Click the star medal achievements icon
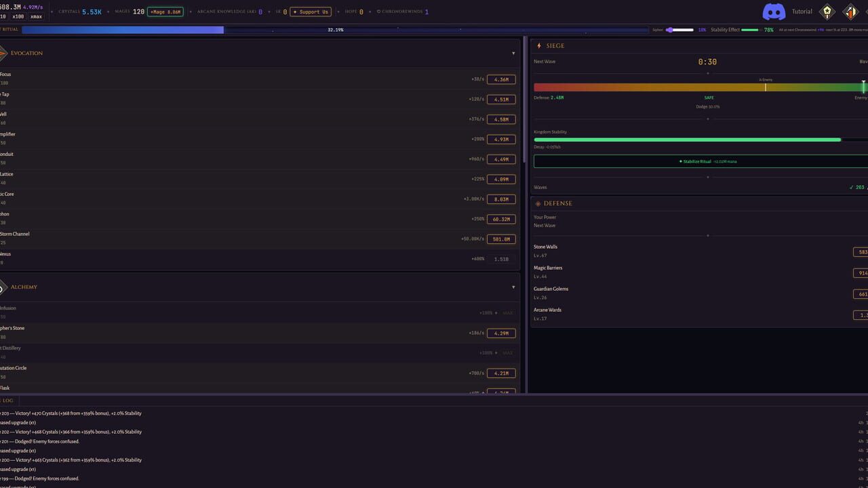868x488 pixels. pyautogui.click(x=827, y=12)
